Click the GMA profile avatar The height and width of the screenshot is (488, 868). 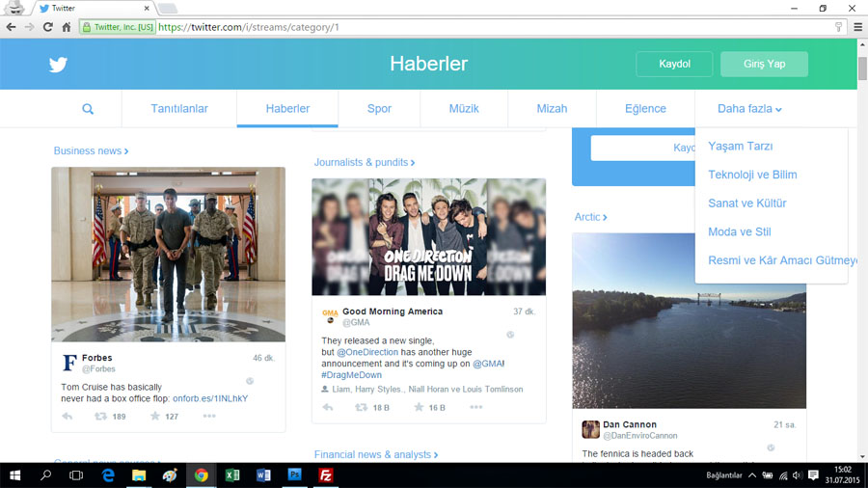[x=330, y=316]
